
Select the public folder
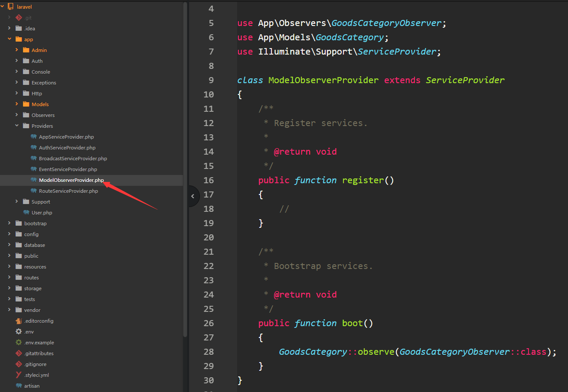pyautogui.click(x=31, y=256)
